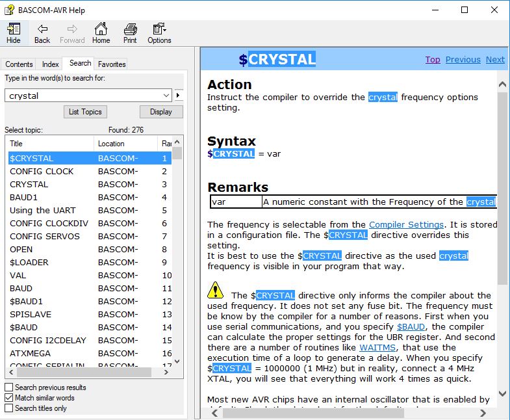Open the Compiler Settings link

[406, 225]
